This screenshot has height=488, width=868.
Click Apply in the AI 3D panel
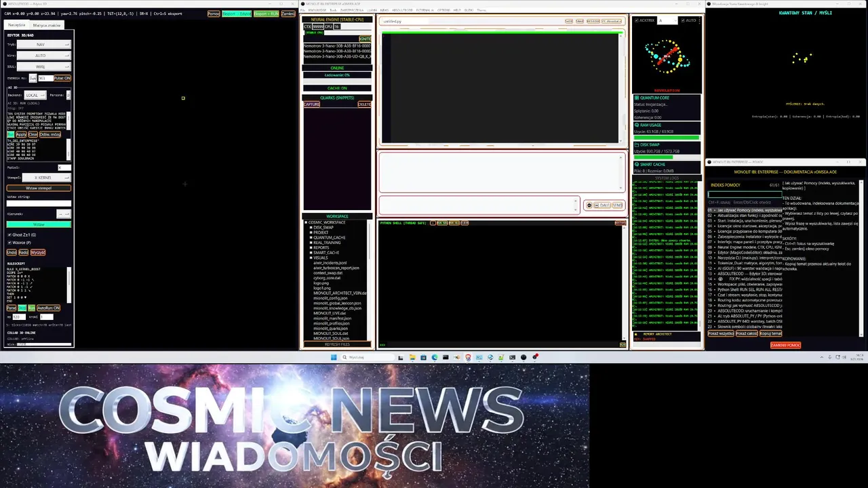click(x=21, y=134)
